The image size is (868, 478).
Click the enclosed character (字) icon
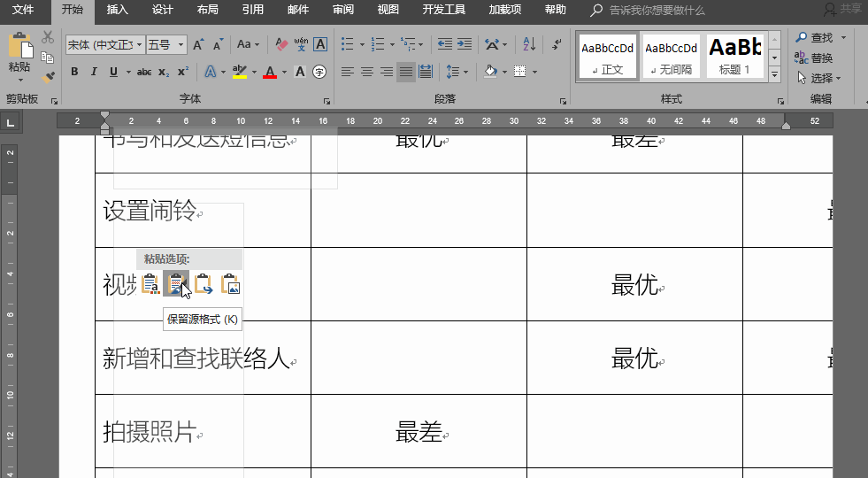tap(319, 72)
